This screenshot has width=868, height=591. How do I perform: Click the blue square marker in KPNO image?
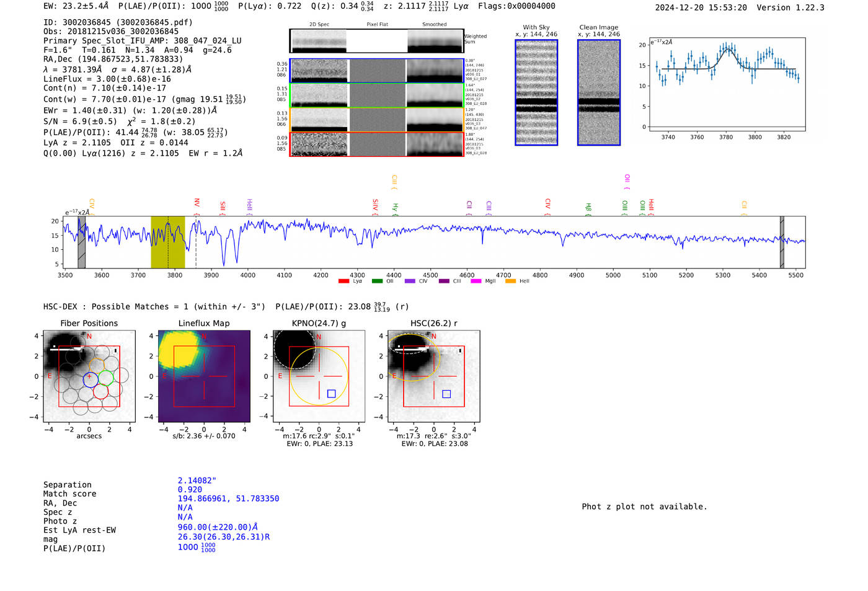point(331,394)
